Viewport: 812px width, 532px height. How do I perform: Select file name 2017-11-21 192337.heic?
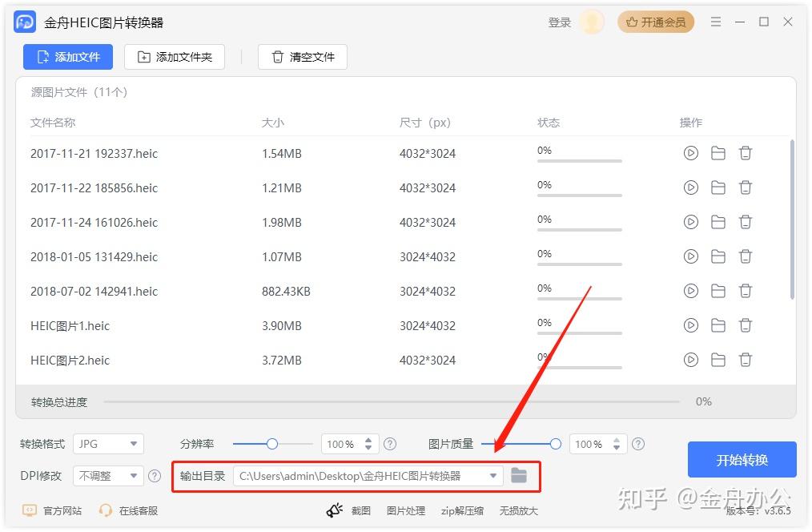(x=94, y=153)
